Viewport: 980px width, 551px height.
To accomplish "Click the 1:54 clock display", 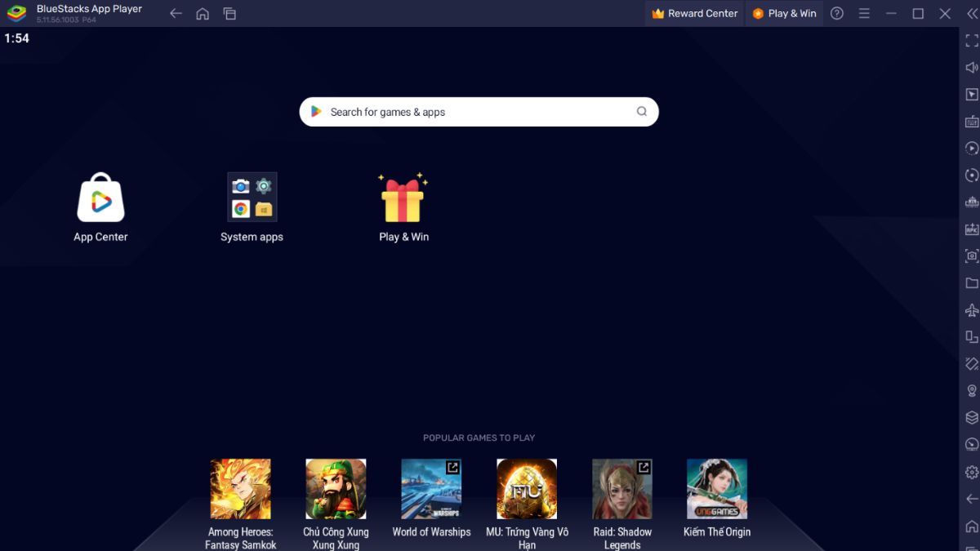I will tap(16, 38).
